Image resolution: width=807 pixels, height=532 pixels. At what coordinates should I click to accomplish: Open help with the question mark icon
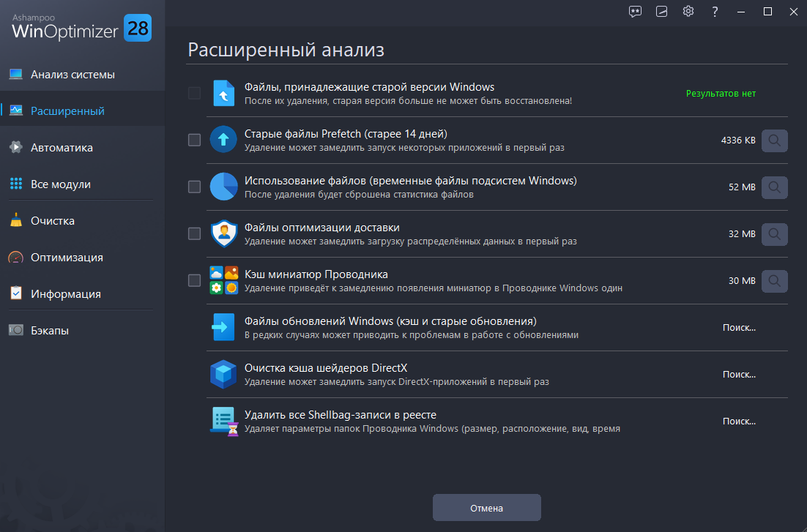coord(715,11)
